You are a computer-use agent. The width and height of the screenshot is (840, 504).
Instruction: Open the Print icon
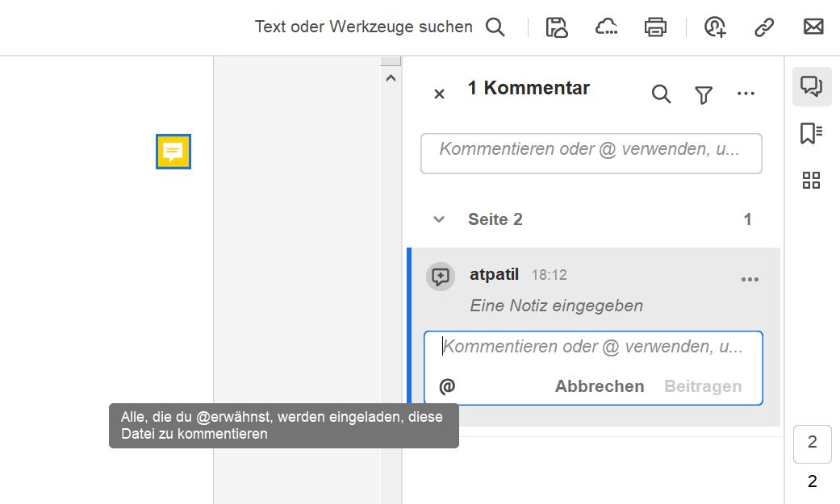[655, 27]
